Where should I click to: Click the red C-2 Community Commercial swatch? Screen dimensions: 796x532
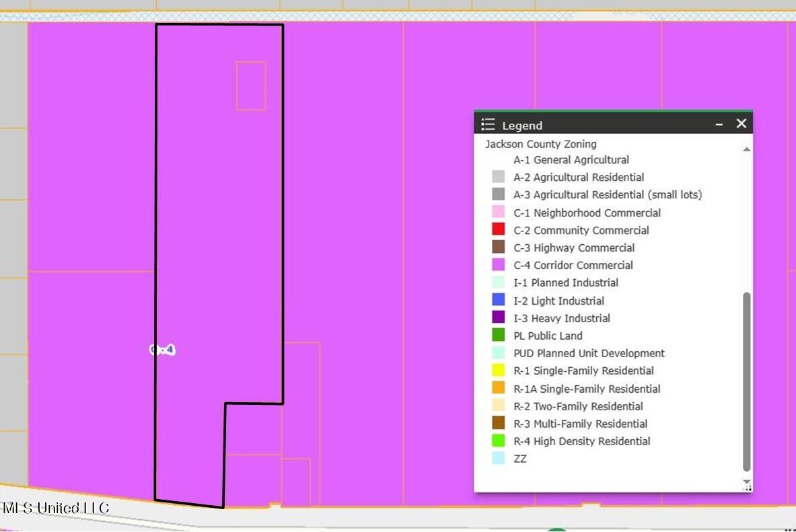[x=499, y=230]
